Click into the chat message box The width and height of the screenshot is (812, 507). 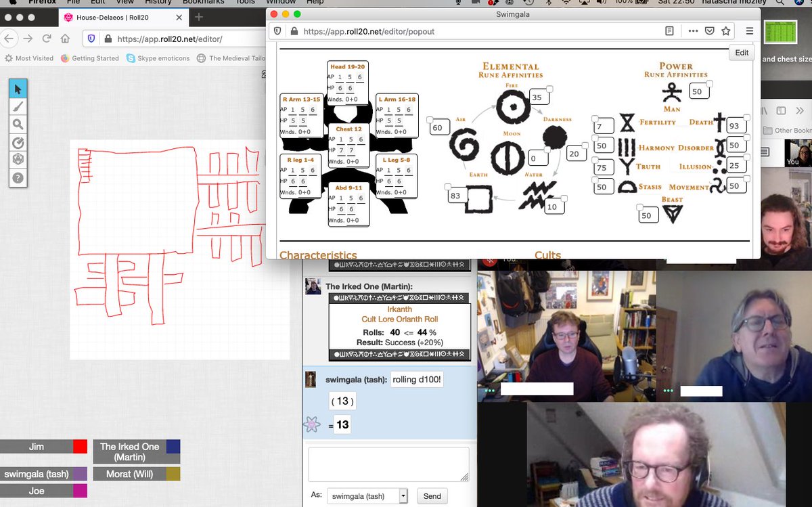(388, 464)
